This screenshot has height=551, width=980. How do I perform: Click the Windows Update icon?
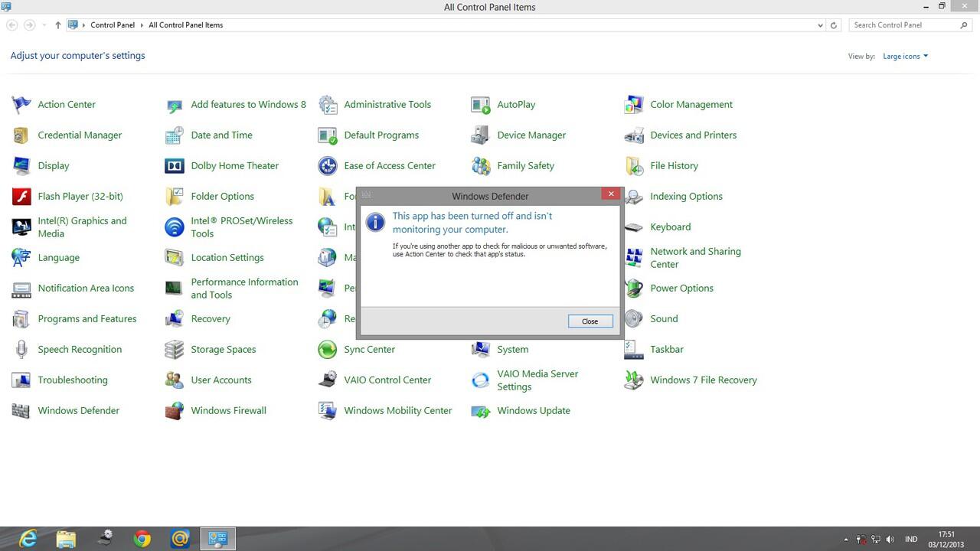click(x=481, y=411)
